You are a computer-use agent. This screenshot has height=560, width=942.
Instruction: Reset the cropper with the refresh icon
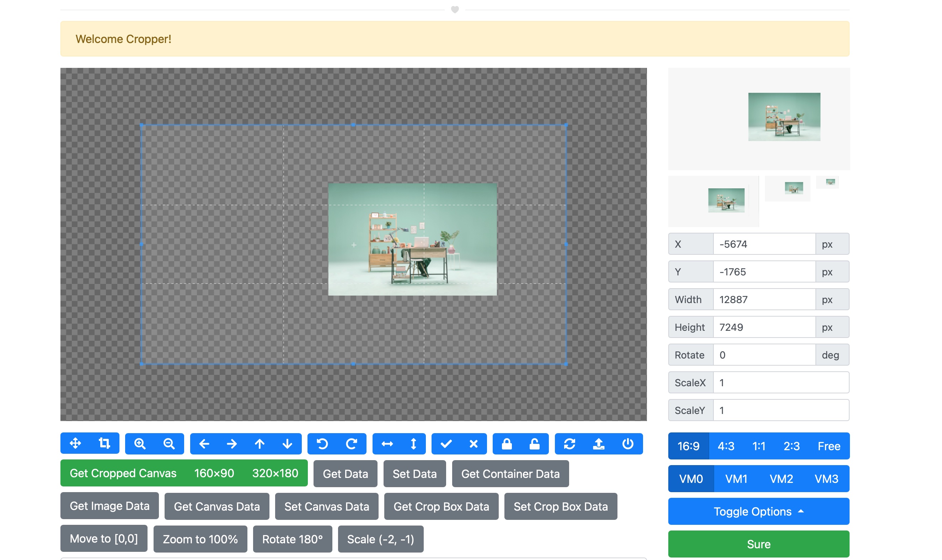tap(569, 443)
